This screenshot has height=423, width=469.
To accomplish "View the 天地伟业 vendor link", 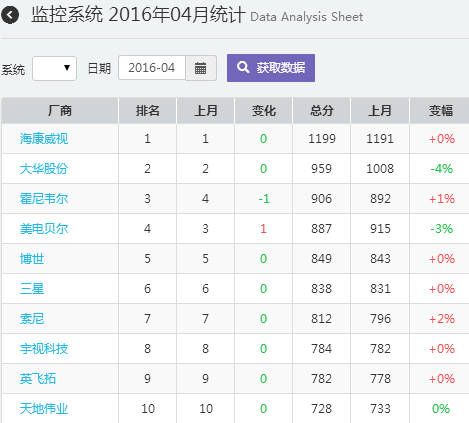I will pyautogui.click(x=44, y=409).
